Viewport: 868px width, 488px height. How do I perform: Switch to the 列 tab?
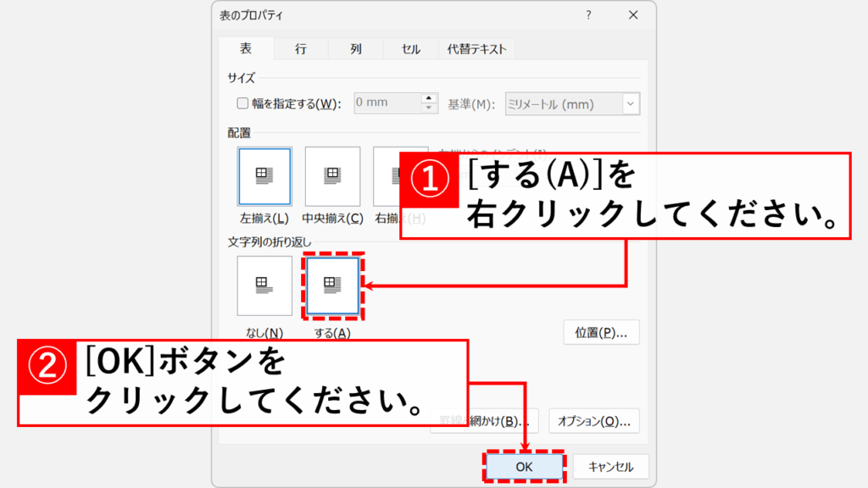coord(355,48)
